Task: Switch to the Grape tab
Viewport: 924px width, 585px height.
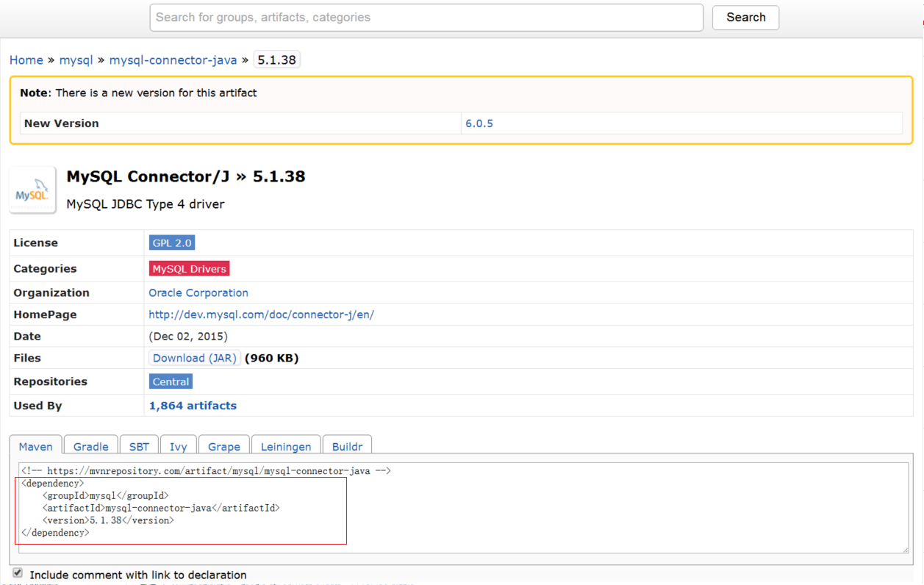Action: [x=224, y=446]
